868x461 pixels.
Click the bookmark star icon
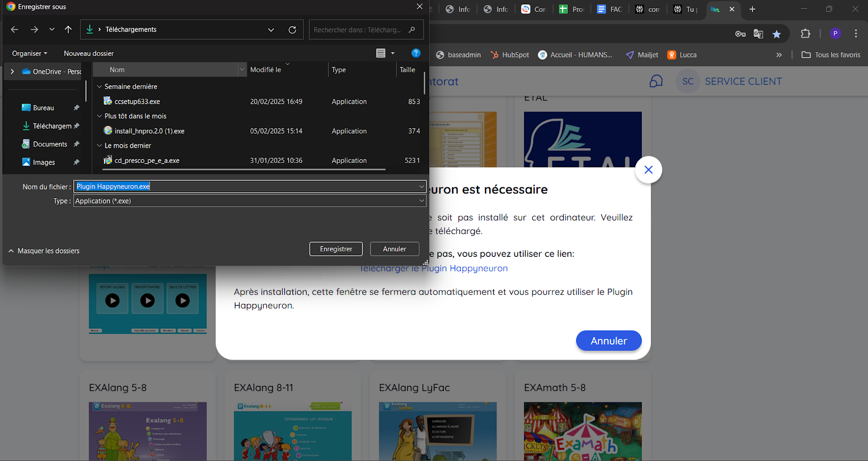point(777,34)
